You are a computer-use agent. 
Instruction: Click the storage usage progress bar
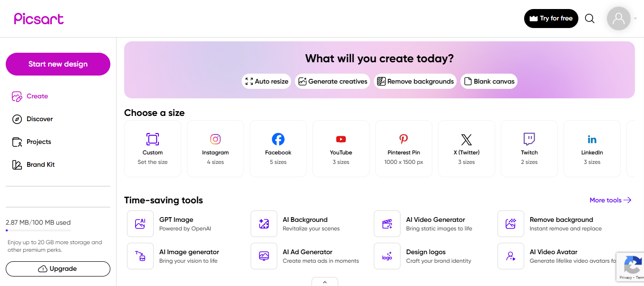pyautogui.click(x=38, y=230)
